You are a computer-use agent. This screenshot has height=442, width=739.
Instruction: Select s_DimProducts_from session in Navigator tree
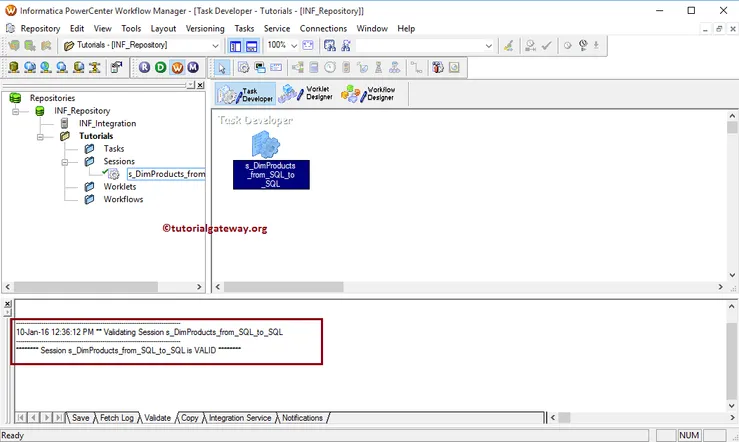coord(166,174)
